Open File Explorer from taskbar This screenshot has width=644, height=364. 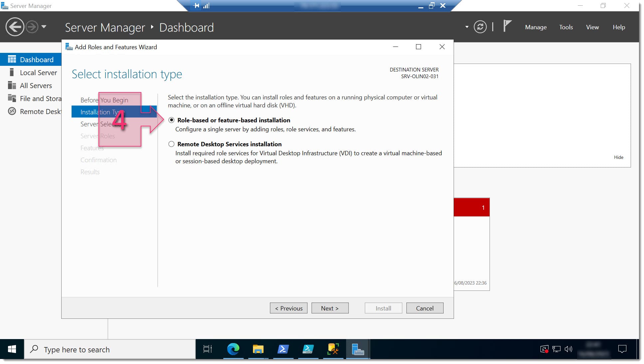[x=258, y=349]
